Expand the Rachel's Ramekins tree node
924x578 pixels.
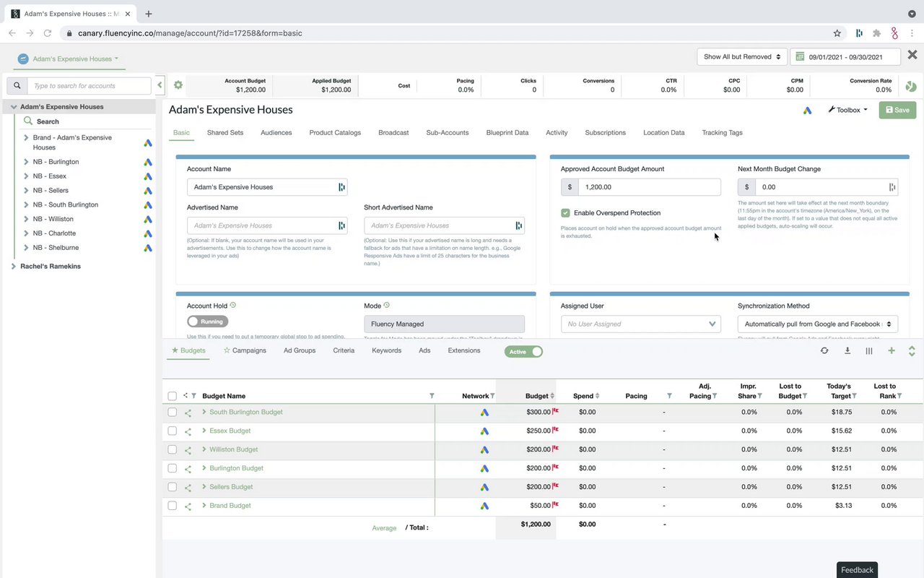[14, 267]
